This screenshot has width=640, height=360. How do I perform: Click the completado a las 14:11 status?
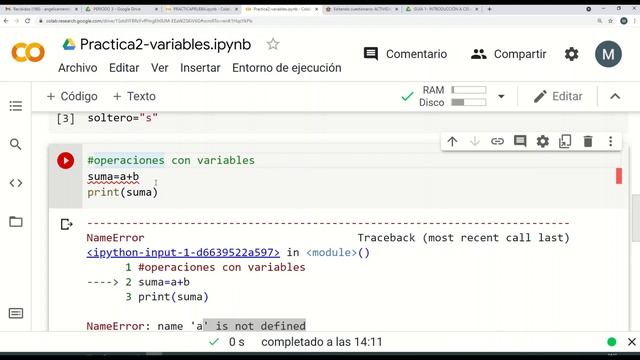[x=322, y=342]
